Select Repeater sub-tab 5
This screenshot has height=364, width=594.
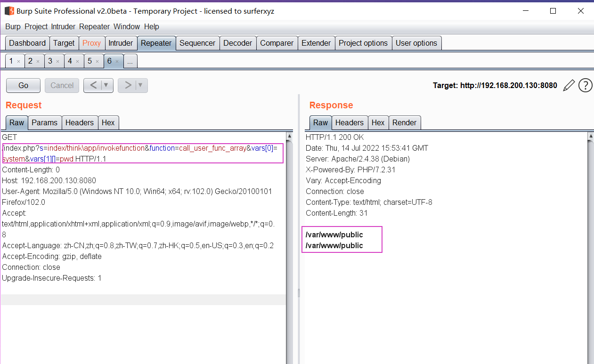click(x=90, y=61)
